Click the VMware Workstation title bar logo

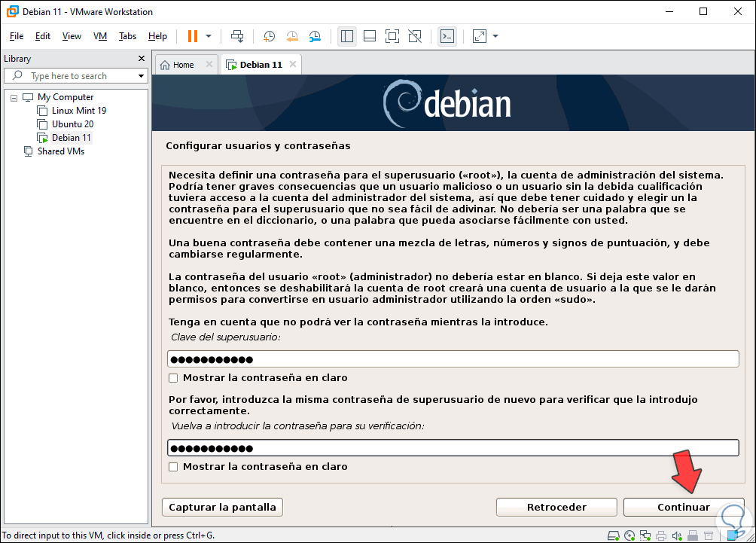tap(12, 11)
